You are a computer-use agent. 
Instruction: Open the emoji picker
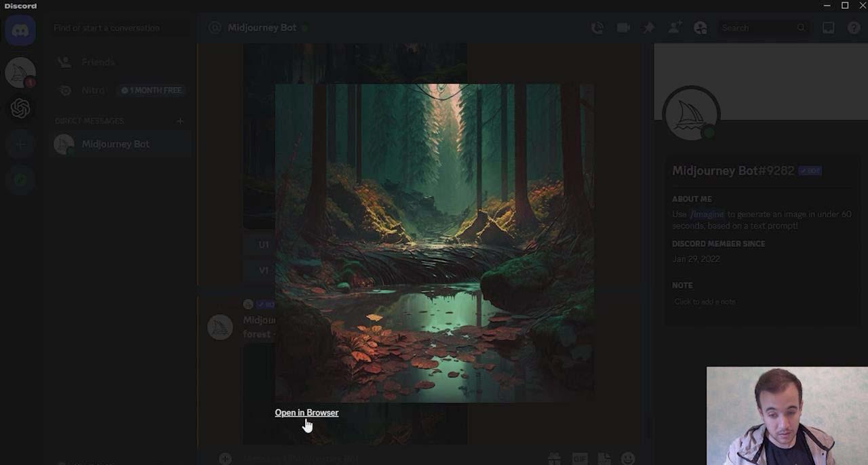coord(627,458)
